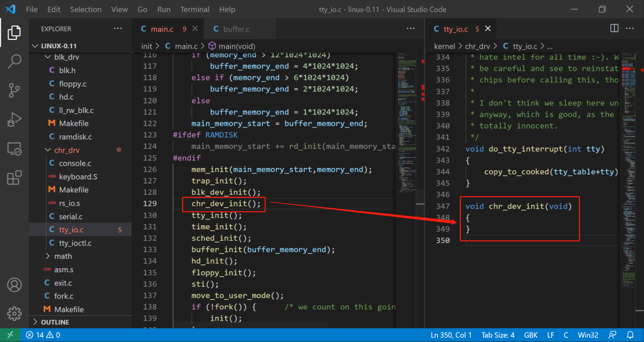The height and width of the screenshot is (342, 644).
Task: Open the Terminal menu
Action: [194, 9]
